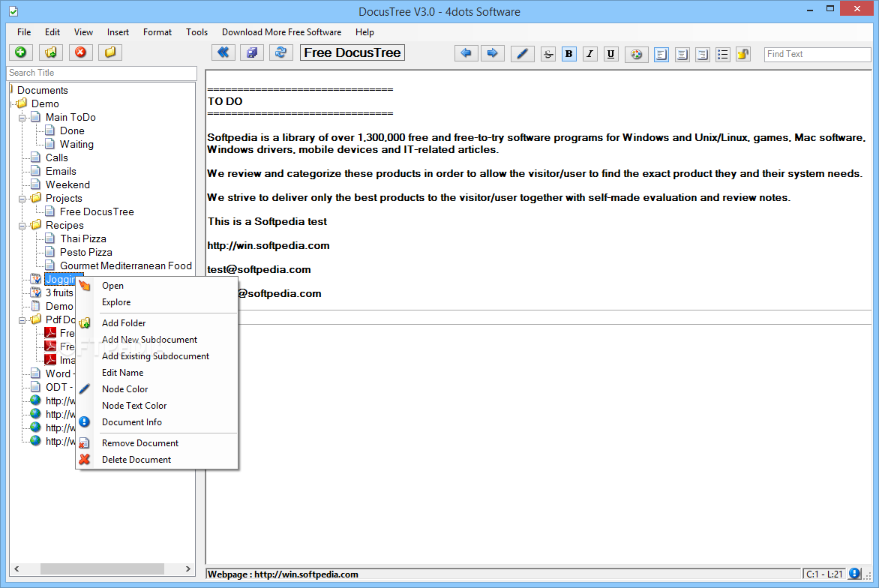879x588 pixels.
Task: Toggle bullet list formatting
Action: click(x=723, y=54)
